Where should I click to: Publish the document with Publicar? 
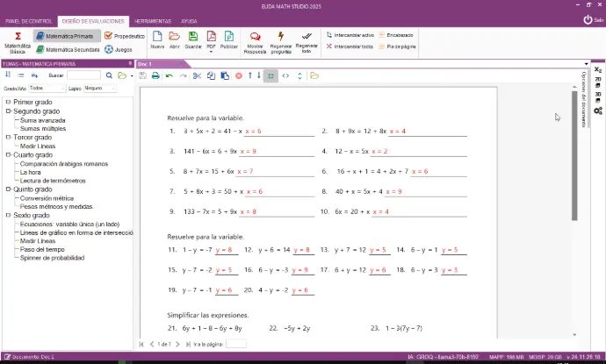pos(229,40)
